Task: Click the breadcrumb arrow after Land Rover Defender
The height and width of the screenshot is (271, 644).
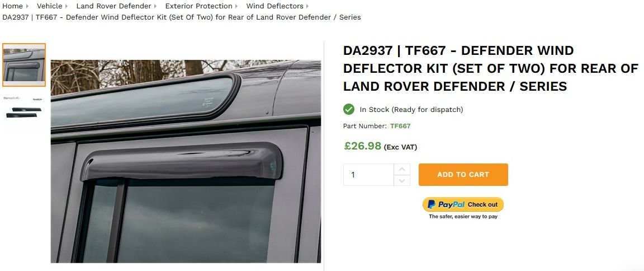Action: [156, 6]
